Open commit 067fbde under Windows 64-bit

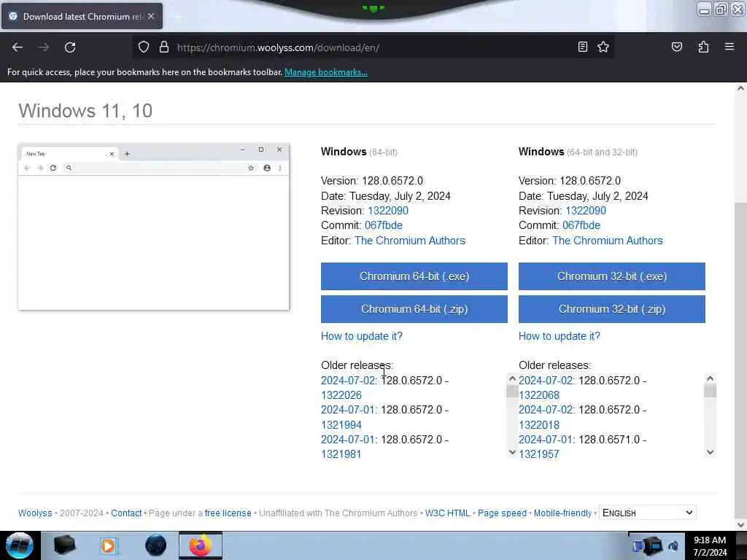click(x=384, y=225)
